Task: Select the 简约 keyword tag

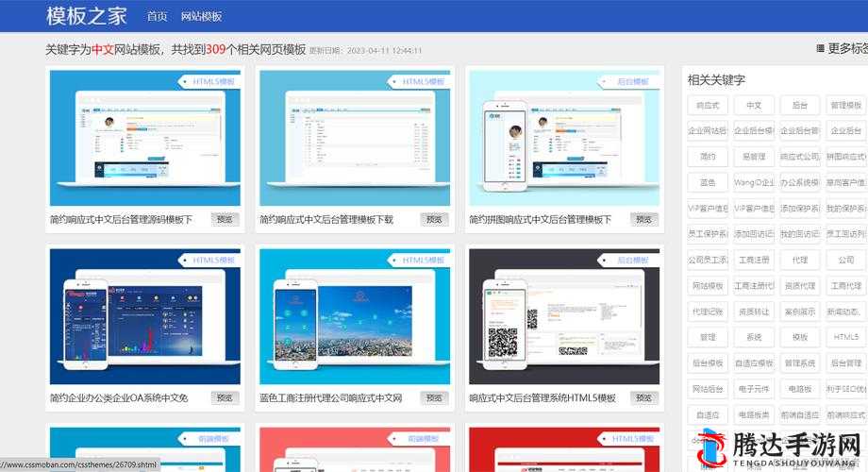Action: [708, 157]
